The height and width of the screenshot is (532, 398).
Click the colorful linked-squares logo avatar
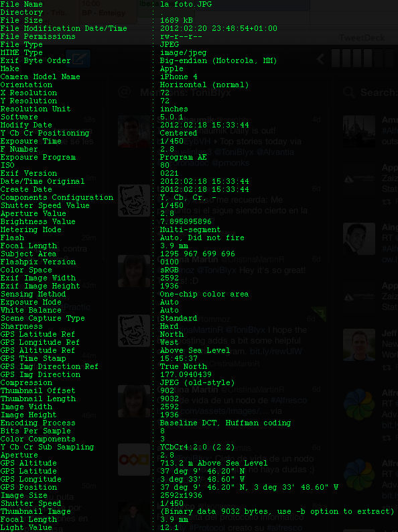tap(134, 460)
